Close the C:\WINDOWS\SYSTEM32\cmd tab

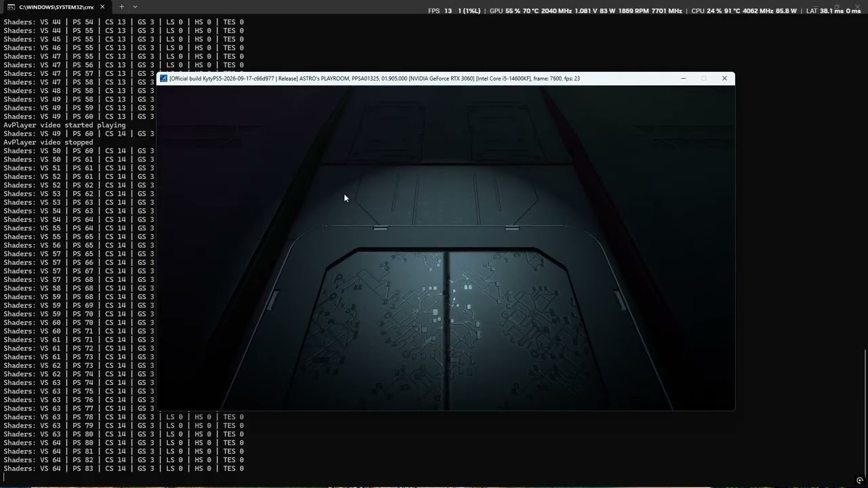point(102,7)
